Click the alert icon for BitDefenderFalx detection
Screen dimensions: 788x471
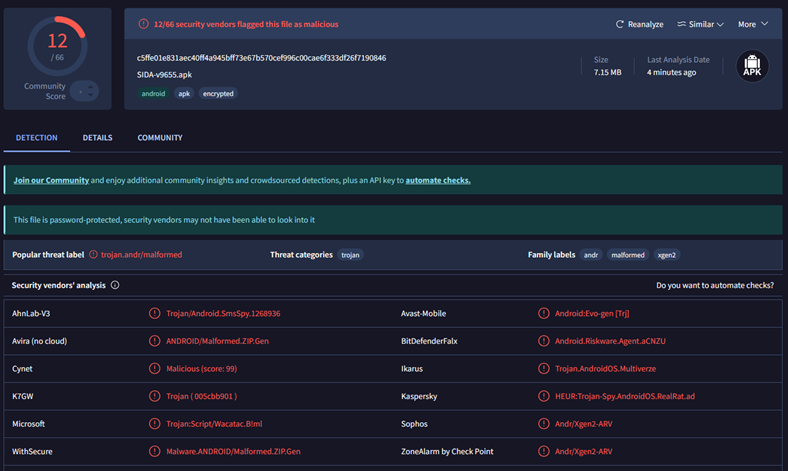point(543,341)
